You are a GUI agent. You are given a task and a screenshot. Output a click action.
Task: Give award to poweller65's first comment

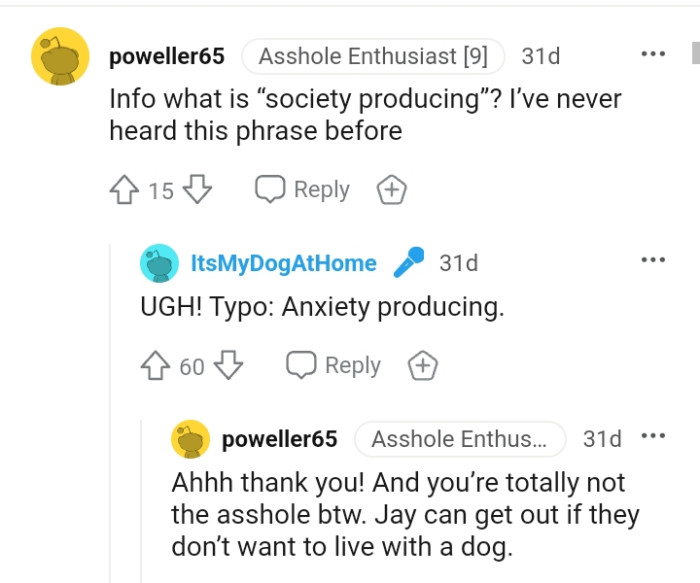tap(390, 189)
